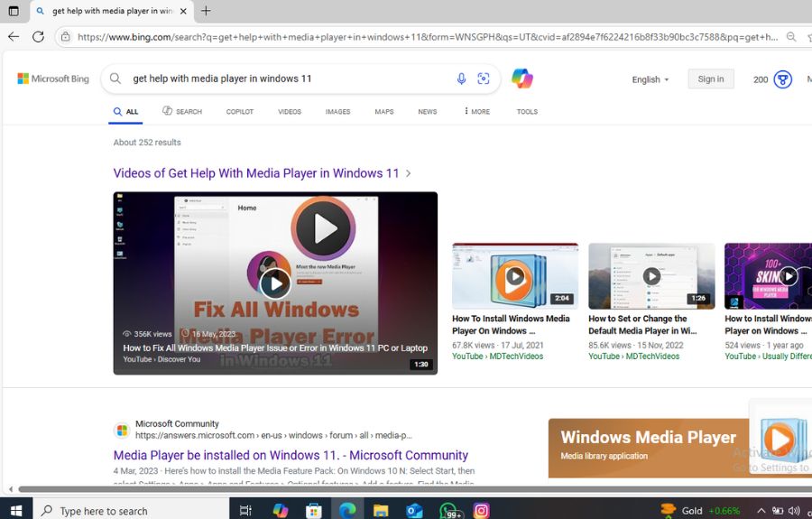812x519 pixels.
Task: Open the answers.microsoft.com URL breadcrumb
Action: click(x=273, y=436)
